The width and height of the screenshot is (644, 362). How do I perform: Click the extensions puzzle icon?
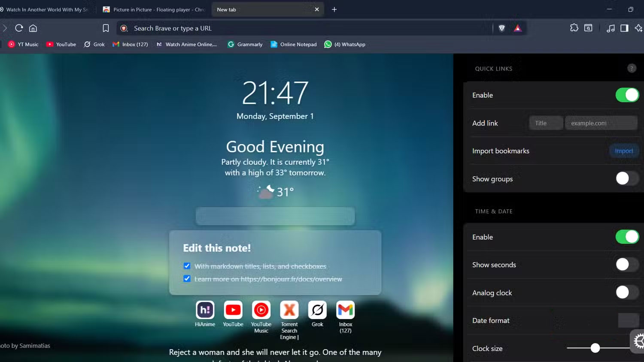click(x=574, y=27)
